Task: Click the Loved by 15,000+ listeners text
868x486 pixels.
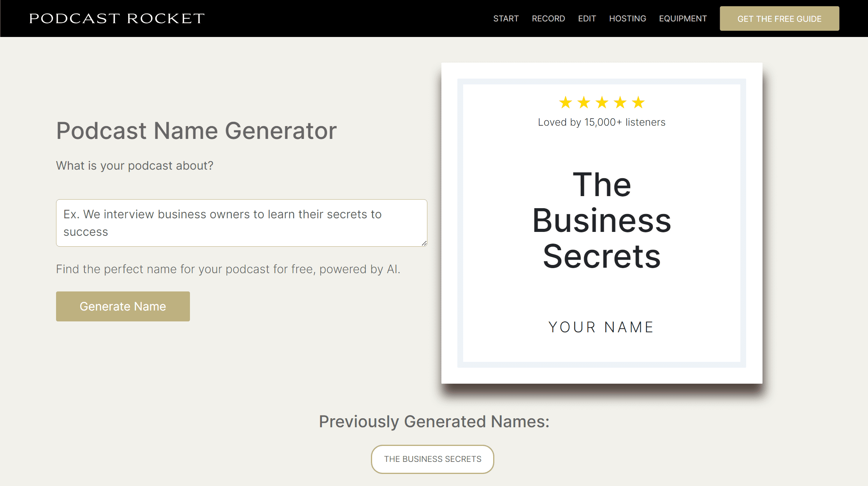Action: click(601, 122)
